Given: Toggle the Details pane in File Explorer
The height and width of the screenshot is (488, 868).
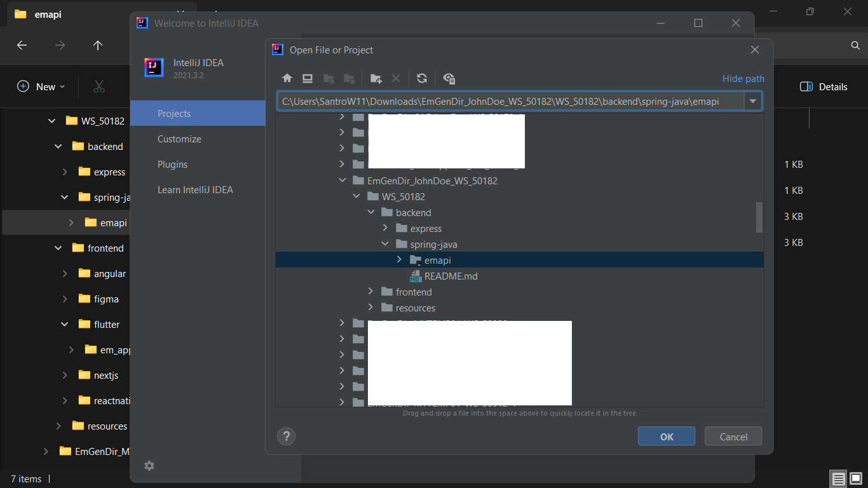Looking at the screenshot, I should point(824,86).
